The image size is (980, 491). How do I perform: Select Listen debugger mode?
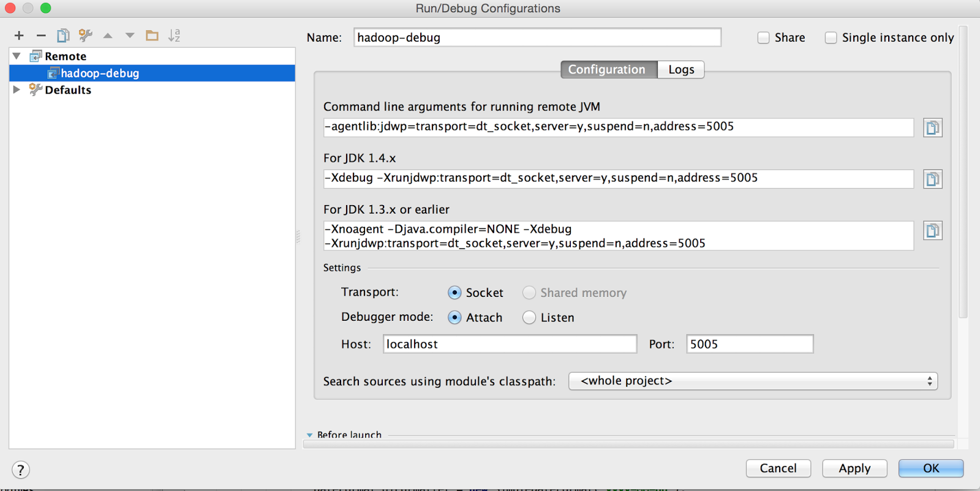pos(529,317)
